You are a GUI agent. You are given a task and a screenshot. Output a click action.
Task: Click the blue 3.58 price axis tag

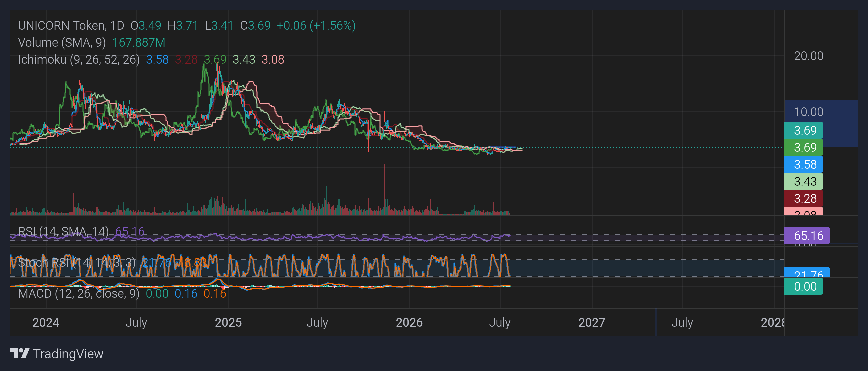[804, 164]
